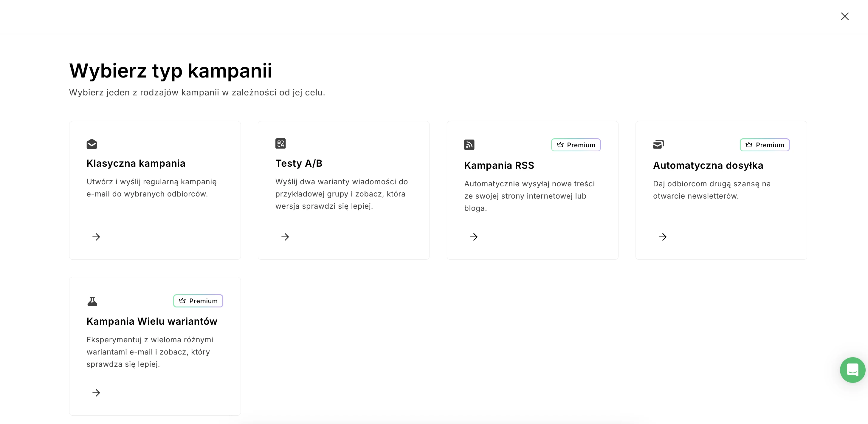Image resolution: width=868 pixels, height=424 pixels.
Task: Select the Testy A/B card title
Action: click(299, 163)
